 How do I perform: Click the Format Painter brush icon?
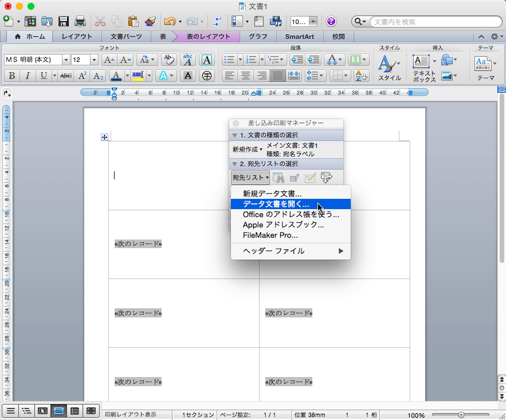pyautogui.click(x=150, y=22)
